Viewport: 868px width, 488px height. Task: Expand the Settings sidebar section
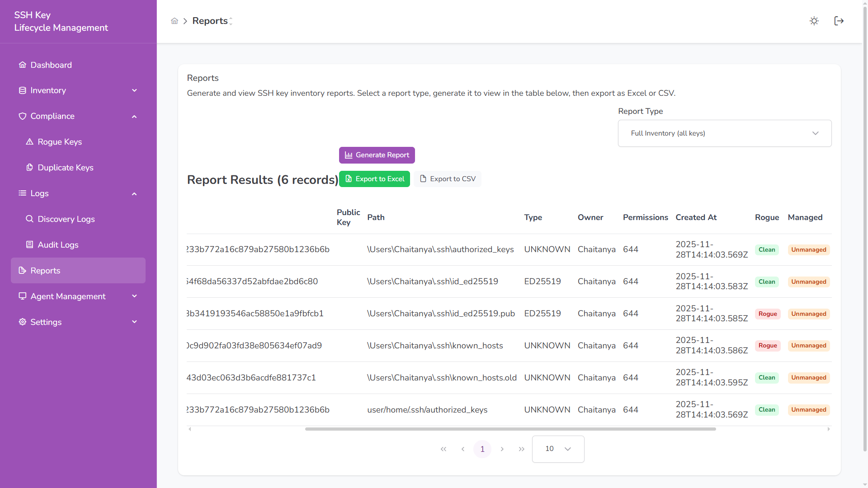[134, 322]
